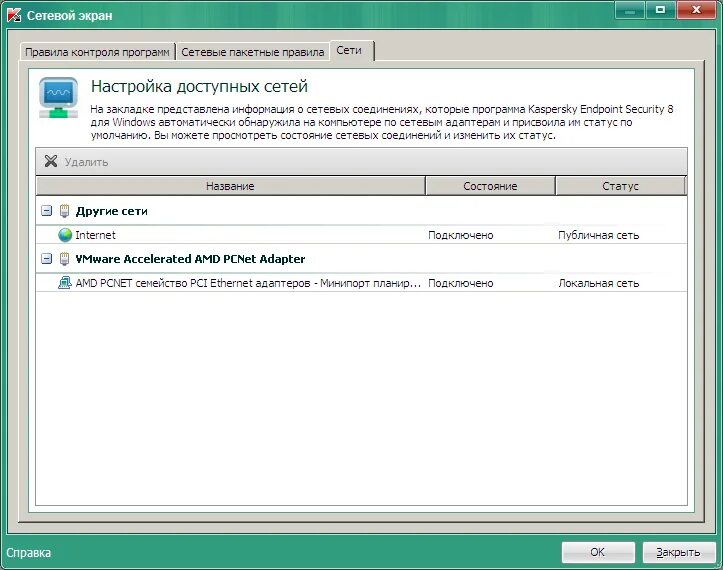The width and height of the screenshot is (723, 570).
Task: Confirm with the OK button
Action: click(598, 552)
